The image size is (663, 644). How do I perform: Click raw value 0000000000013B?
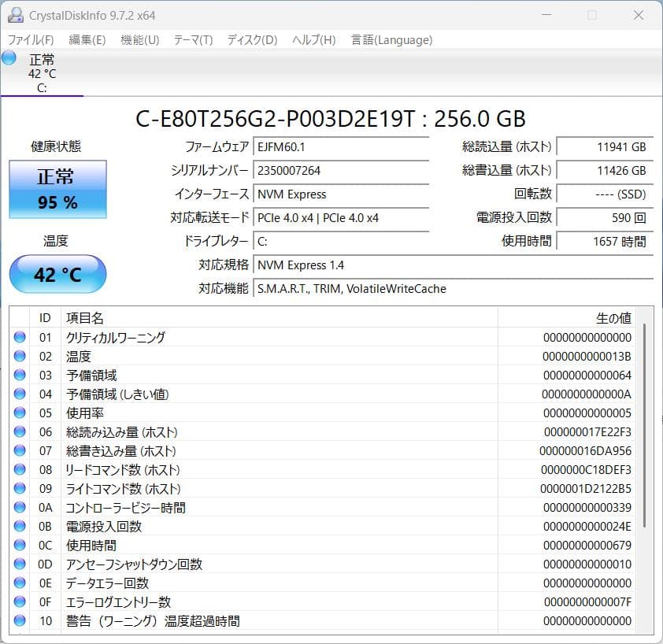(587, 357)
